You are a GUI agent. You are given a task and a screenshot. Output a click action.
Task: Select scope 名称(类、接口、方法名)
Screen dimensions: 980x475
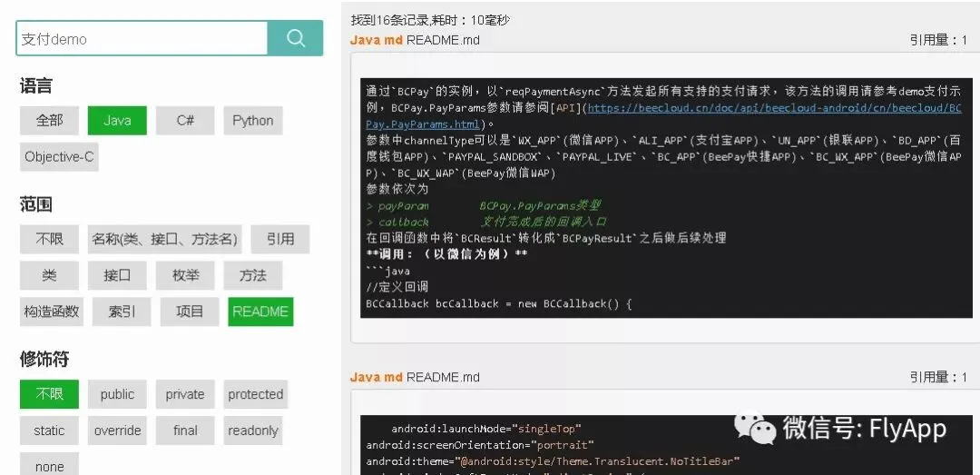coord(164,239)
